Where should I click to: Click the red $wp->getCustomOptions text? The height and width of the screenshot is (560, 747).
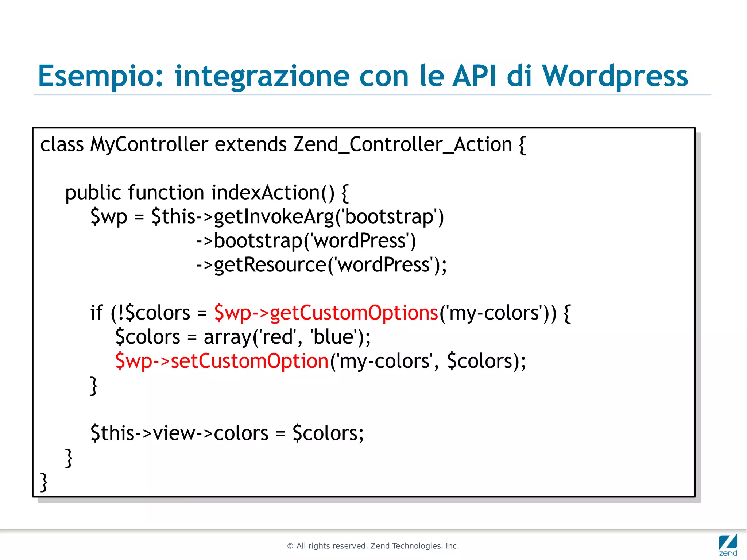tap(326, 313)
